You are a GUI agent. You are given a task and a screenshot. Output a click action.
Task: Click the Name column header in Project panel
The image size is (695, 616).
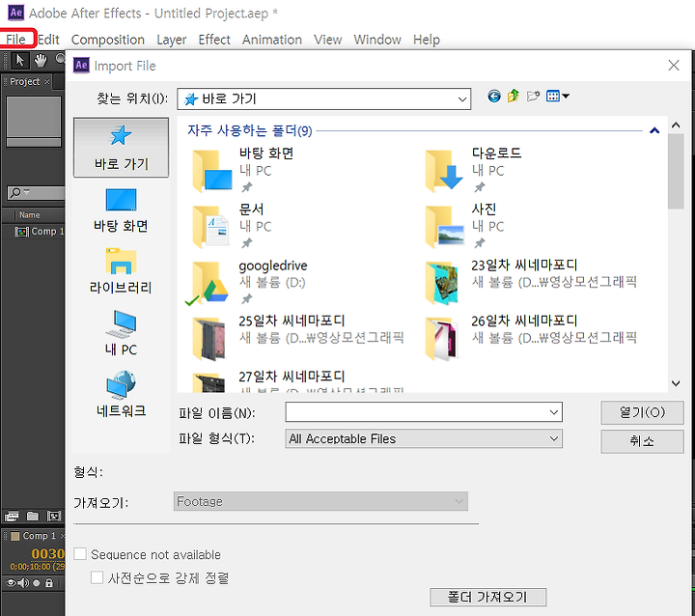point(30,215)
